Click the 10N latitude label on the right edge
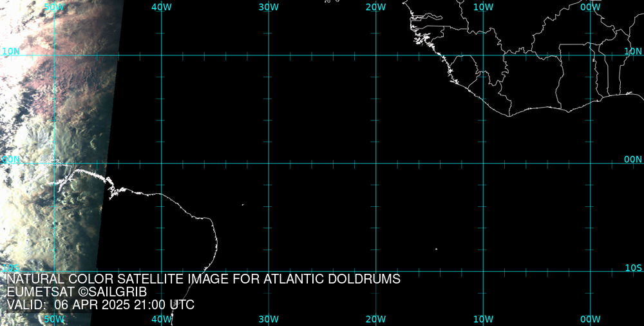 pyautogui.click(x=633, y=51)
